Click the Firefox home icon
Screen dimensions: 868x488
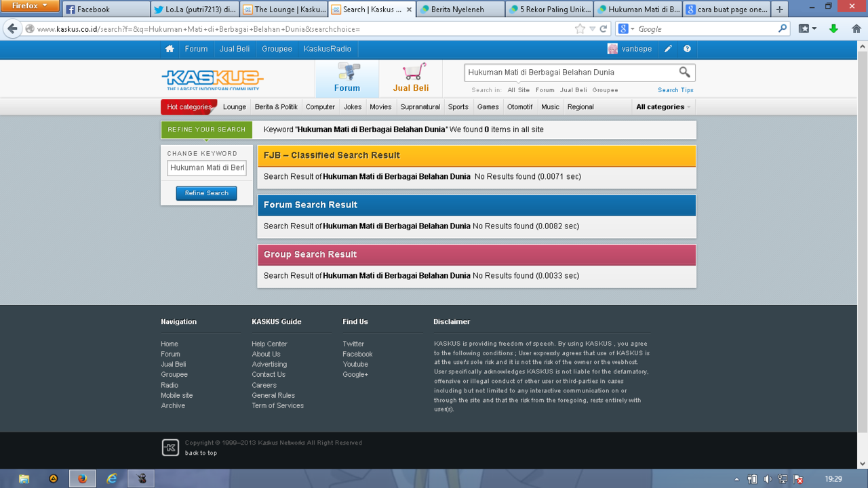[x=856, y=29]
